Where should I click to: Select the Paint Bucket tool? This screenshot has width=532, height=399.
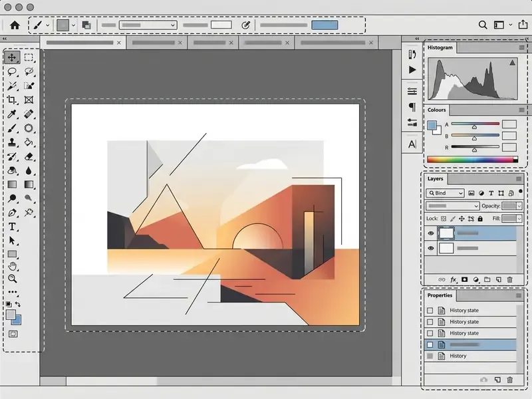pyautogui.click(x=29, y=142)
